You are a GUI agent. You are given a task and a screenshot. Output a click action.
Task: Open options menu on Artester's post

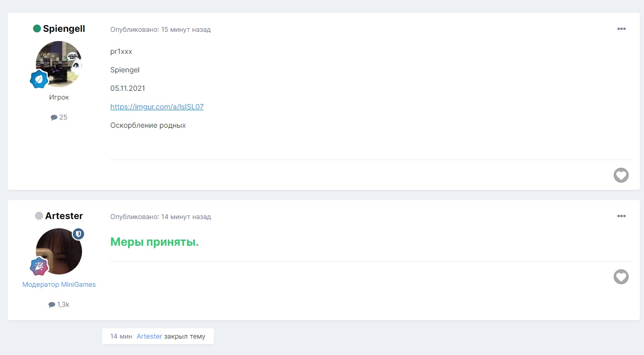(x=621, y=216)
